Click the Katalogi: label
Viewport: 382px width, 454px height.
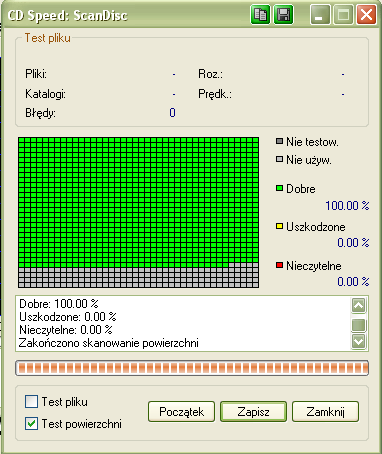(45, 94)
